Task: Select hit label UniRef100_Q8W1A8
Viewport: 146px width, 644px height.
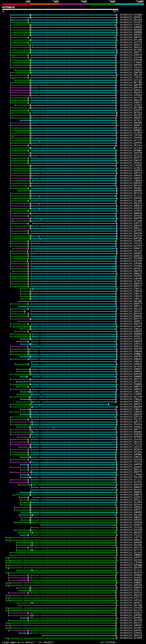Action: 131,414
